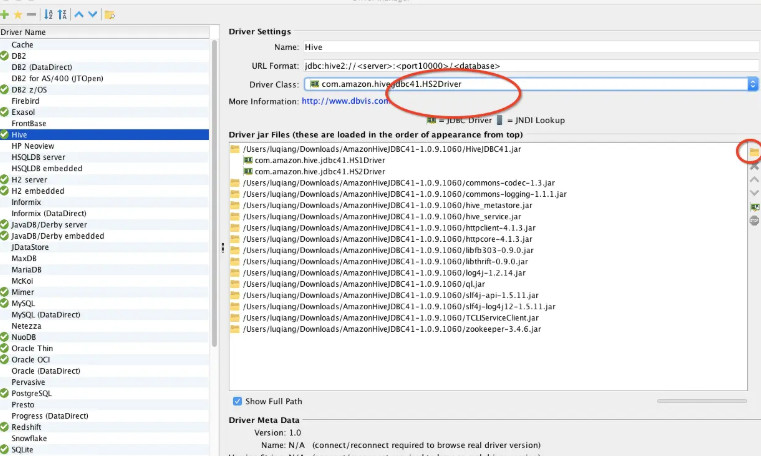Viewport: 761px width, 456px height.
Task: Sort drivers A to Z ascending
Action: tap(48, 15)
